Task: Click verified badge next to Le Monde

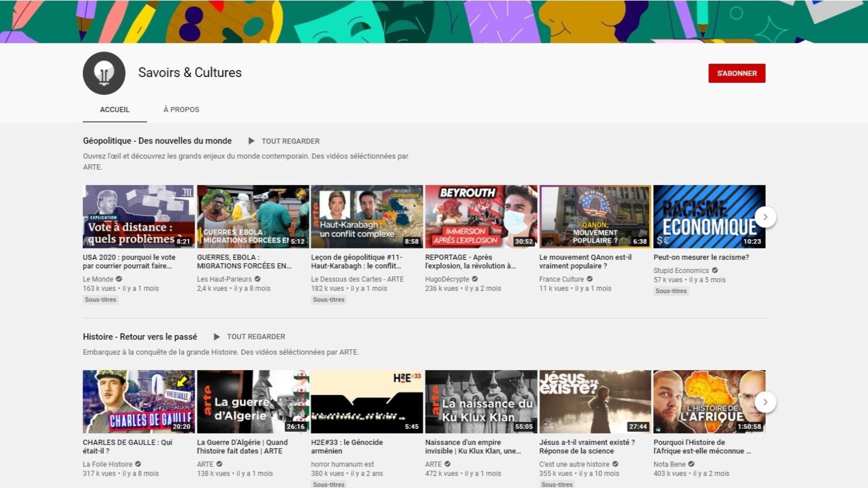Action: tap(119, 279)
